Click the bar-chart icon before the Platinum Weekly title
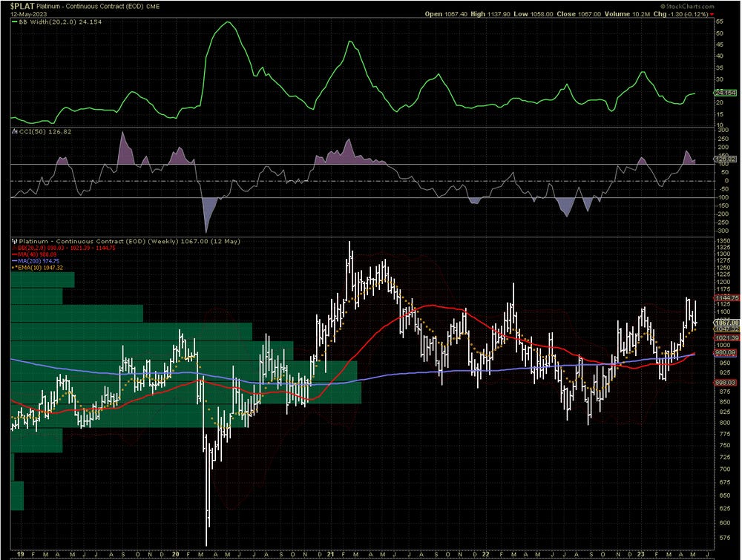The width and height of the screenshot is (742, 560). coord(14,241)
